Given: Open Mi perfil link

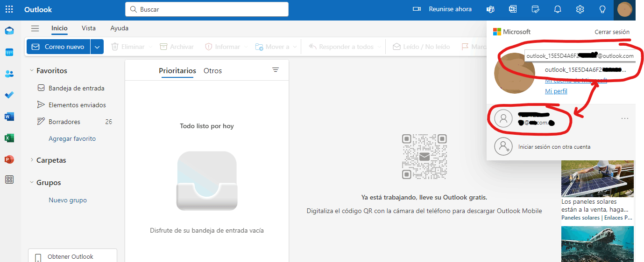Looking at the screenshot, I should pos(556,91).
